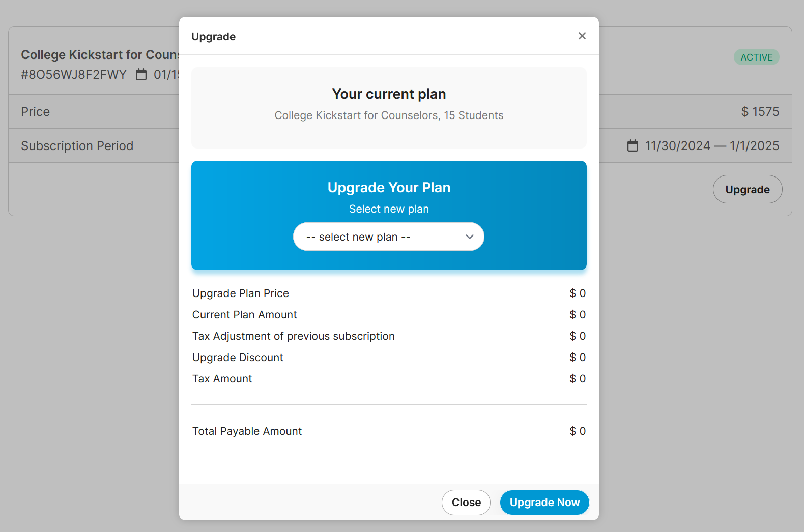Open the select new plan dropdown
The width and height of the screenshot is (804, 532).
tap(389, 237)
